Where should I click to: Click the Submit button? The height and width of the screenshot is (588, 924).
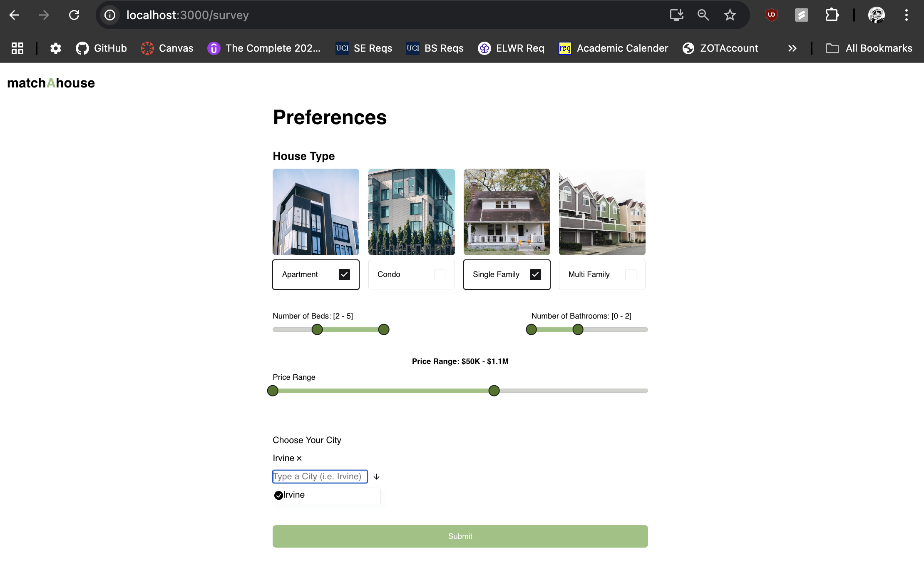click(x=460, y=536)
